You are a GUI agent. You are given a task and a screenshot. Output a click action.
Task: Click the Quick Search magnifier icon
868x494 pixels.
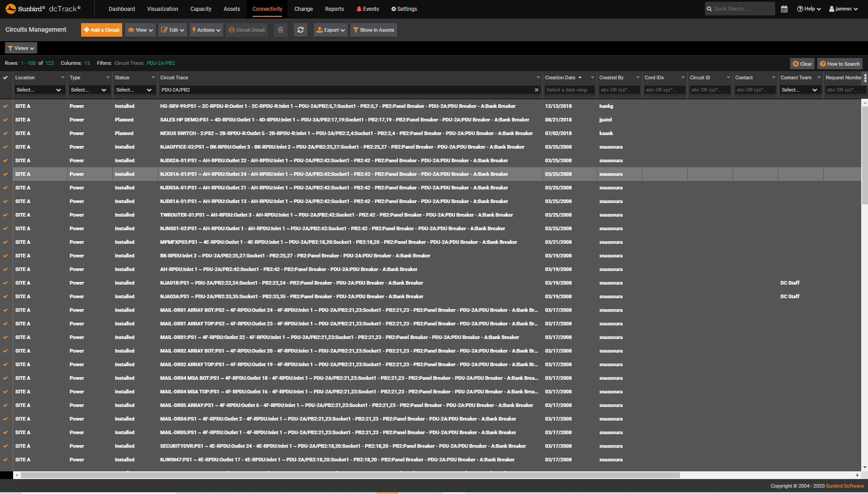tap(709, 9)
